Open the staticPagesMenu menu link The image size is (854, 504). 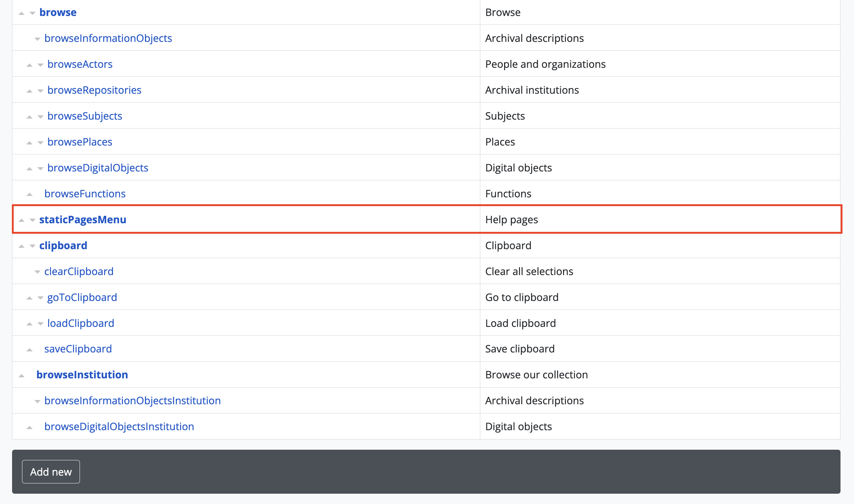[82, 220]
